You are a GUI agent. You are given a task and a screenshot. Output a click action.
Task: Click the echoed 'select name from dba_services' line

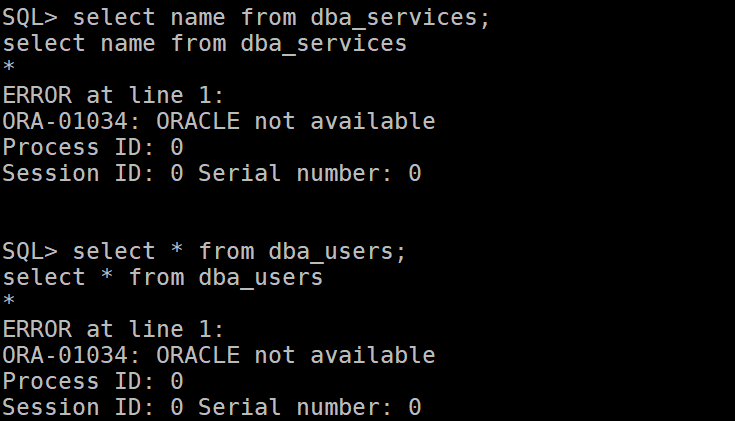click(x=204, y=44)
